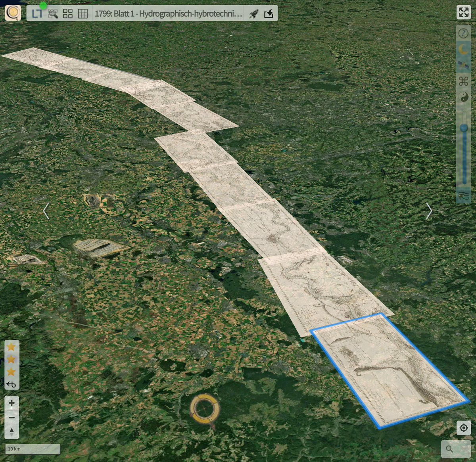Viewport: 476px width, 462px height.
Task: Toggle the crescent moon night mode
Action: (463, 49)
